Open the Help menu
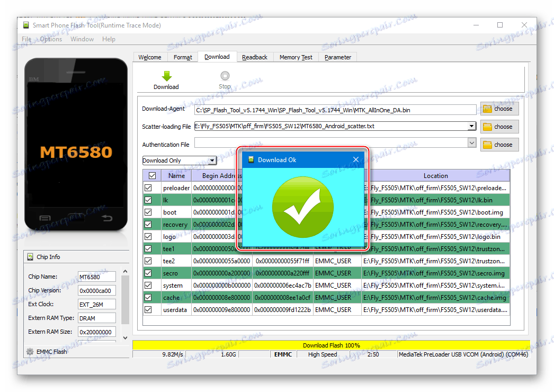 click(109, 39)
